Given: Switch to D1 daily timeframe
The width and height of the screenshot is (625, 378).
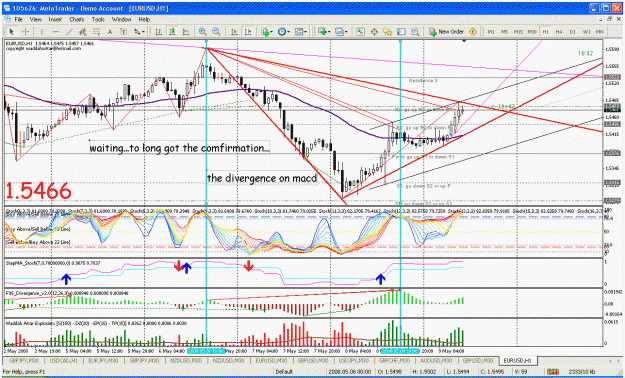Looking at the screenshot, I should 572,32.
